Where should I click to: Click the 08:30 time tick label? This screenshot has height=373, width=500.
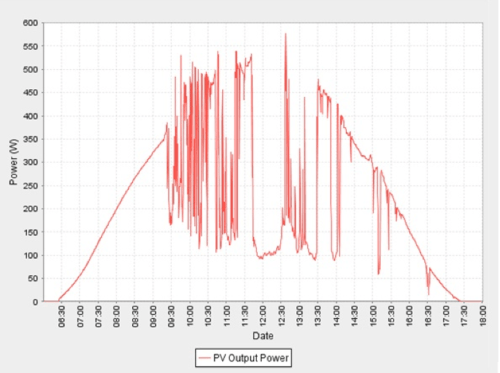135,317
